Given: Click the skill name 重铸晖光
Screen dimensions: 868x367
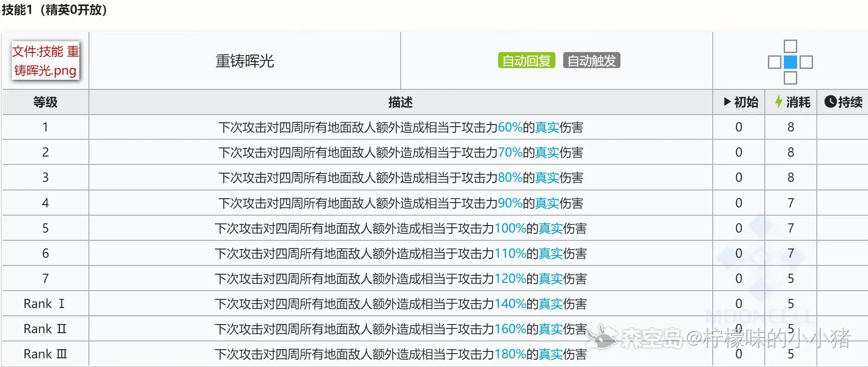Looking at the screenshot, I should 245,61.
